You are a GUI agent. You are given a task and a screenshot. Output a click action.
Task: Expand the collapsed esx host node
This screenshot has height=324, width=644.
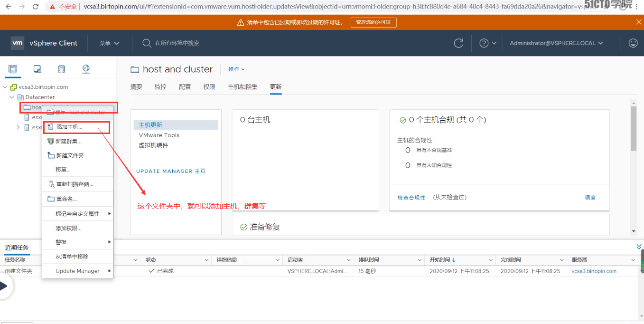tap(18, 127)
